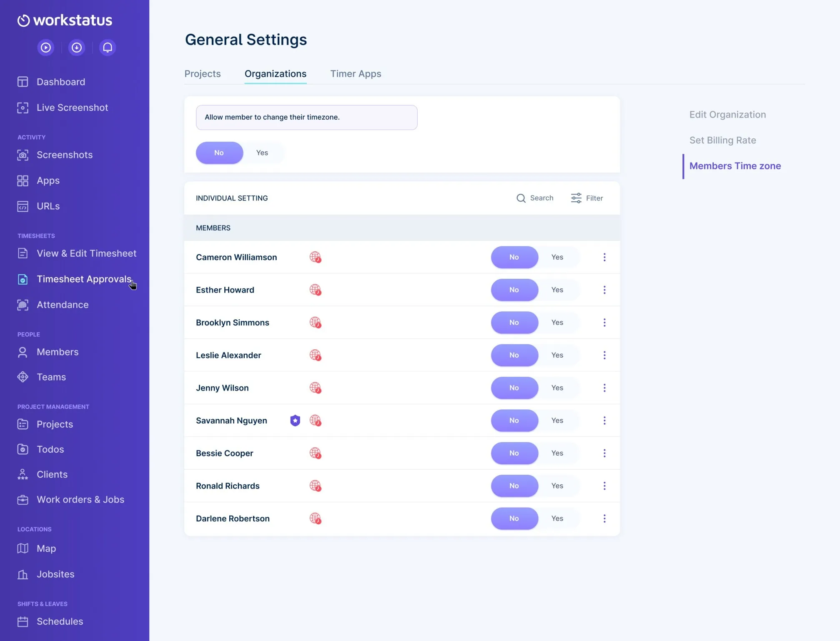Select Timer Apps tab
The width and height of the screenshot is (840, 641).
[x=355, y=73]
